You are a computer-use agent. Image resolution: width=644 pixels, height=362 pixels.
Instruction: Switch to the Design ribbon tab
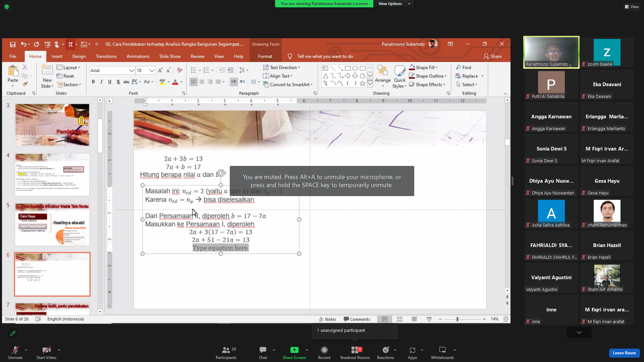click(79, 56)
